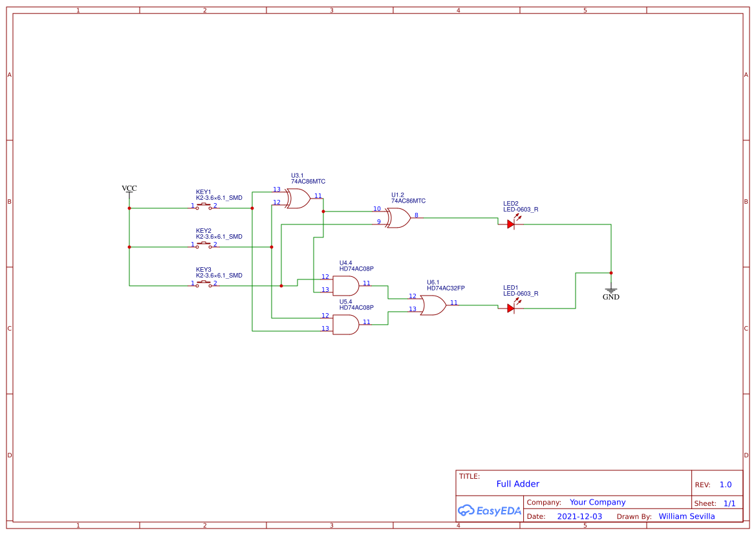Click the Full Adder title text

coord(517,484)
